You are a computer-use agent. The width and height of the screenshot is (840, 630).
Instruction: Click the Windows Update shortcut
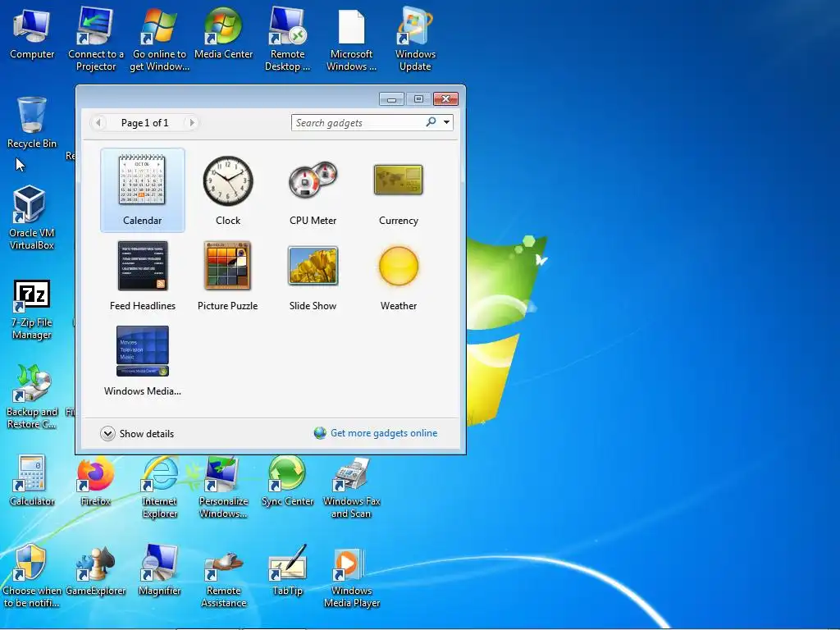(415, 39)
